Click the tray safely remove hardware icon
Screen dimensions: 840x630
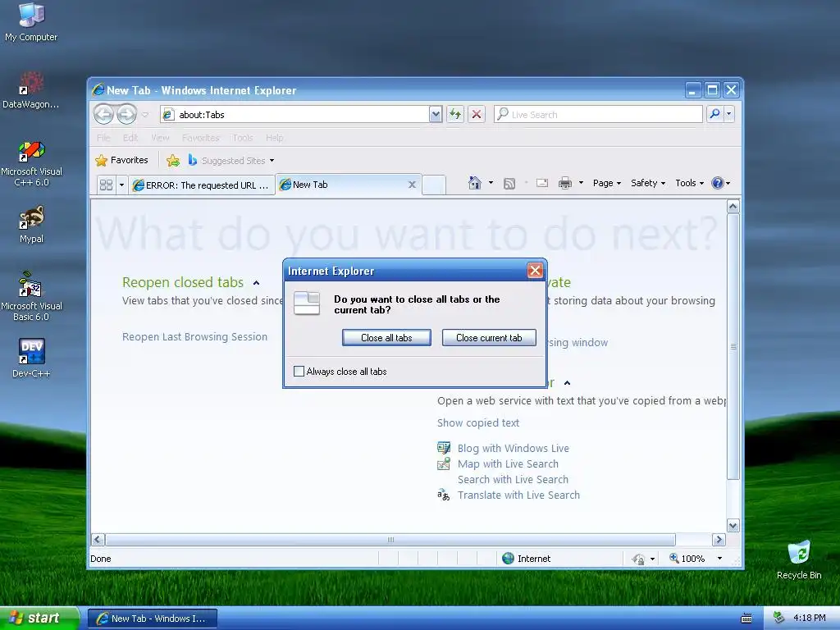(778, 618)
